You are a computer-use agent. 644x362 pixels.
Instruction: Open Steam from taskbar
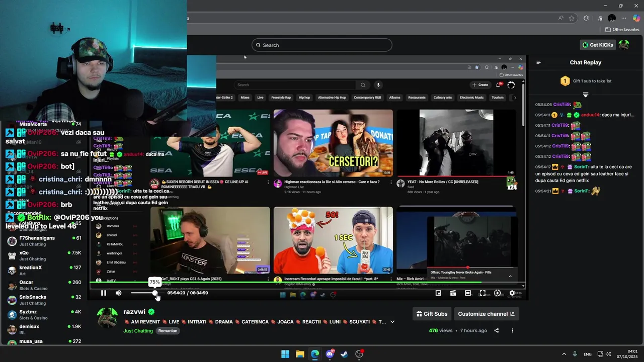344,354
